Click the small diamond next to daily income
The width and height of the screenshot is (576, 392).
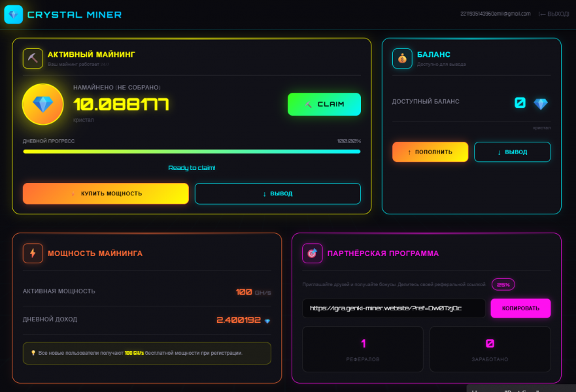click(x=267, y=321)
